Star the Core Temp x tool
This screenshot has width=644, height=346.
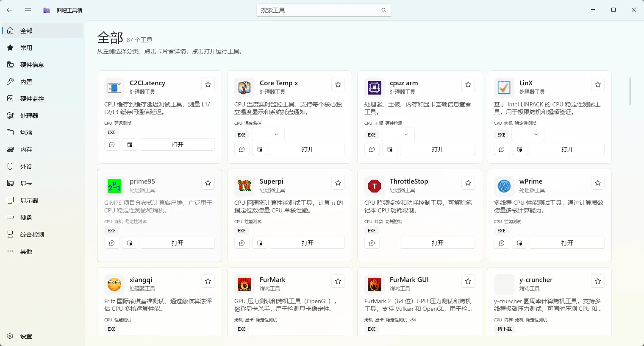click(x=338, y=84)
